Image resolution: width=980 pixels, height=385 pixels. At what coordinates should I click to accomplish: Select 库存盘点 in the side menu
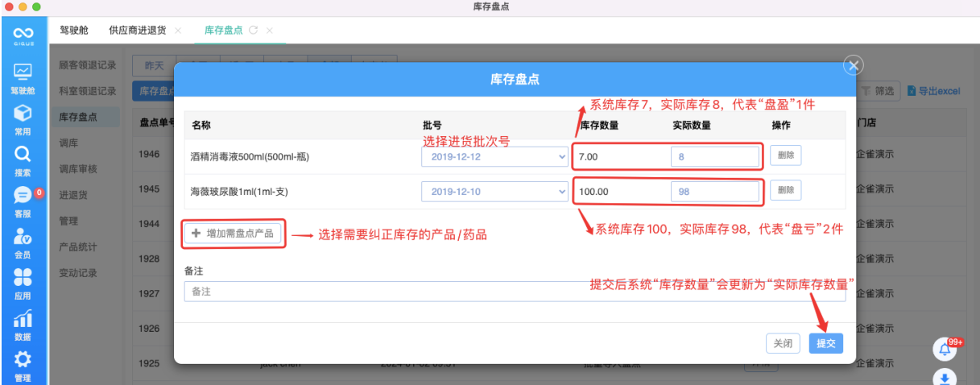click(78, 117)
